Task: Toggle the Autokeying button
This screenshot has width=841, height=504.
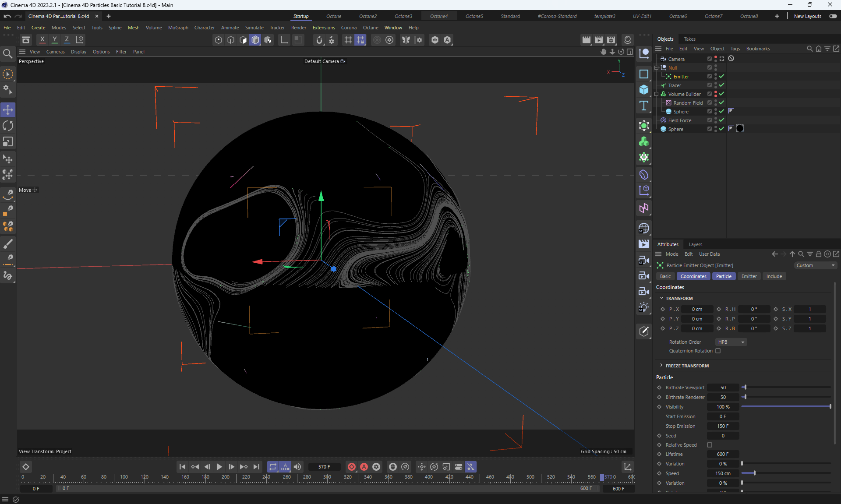Action: [x=364, y=467]
